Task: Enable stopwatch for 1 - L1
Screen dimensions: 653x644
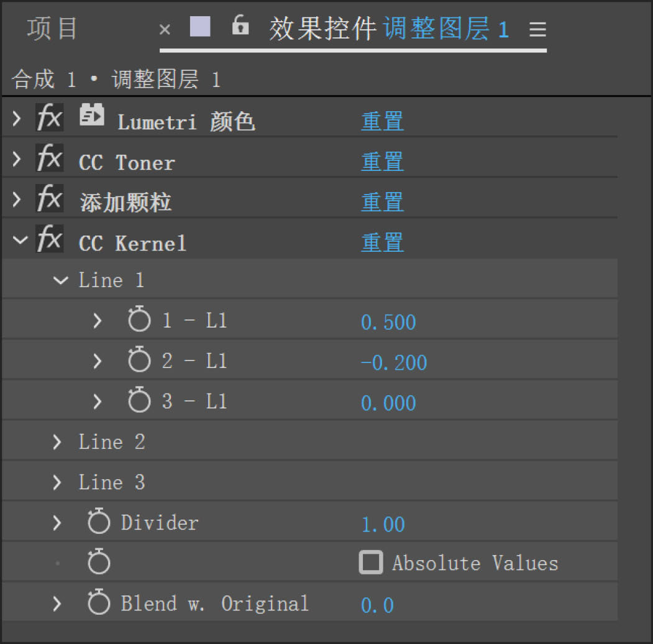Action: [x=139, y=321]
